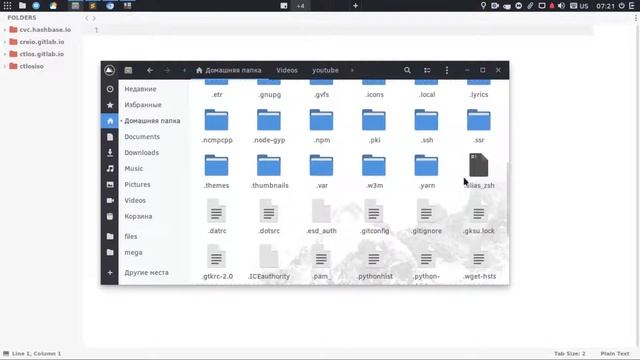
Task: Click the clock 07:21 in top panel
Action: tap(605, 6)
